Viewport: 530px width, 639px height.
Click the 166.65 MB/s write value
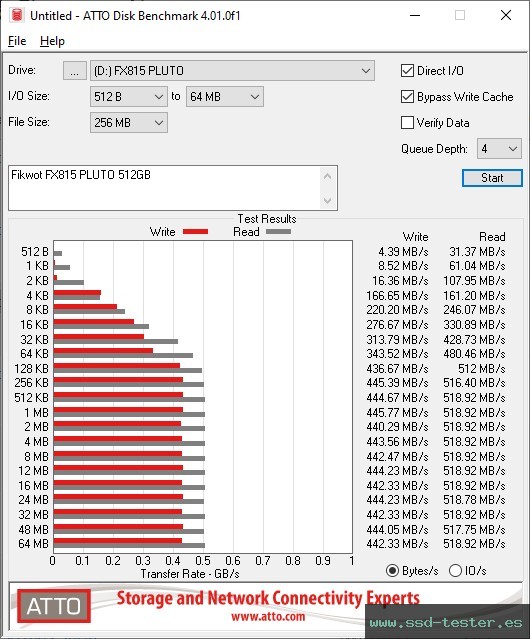pyautogui.click(x=397, y=295)
